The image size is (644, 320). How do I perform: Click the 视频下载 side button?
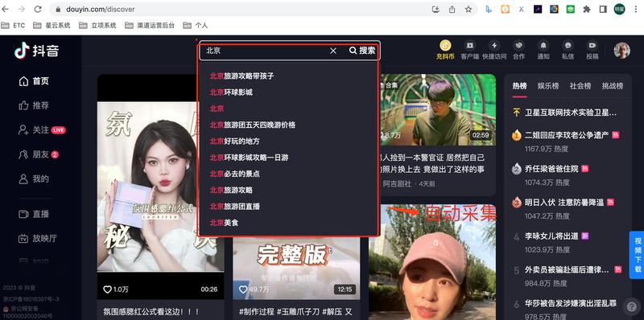tap(637, 255)
